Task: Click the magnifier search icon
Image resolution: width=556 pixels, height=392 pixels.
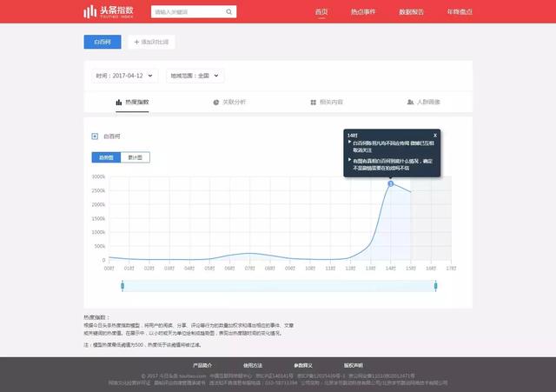Action: click(229, 11)
